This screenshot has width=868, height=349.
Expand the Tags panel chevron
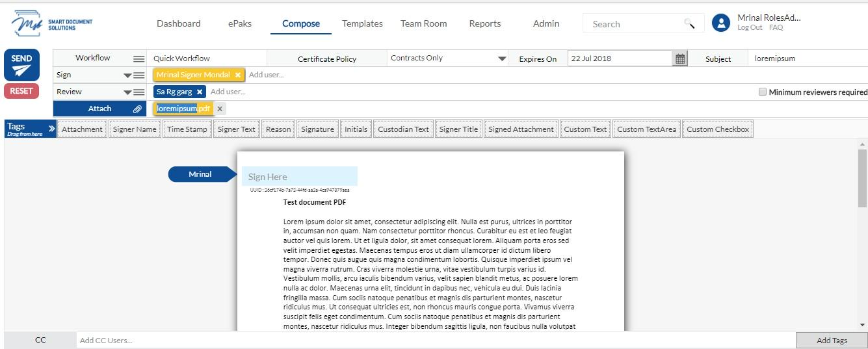pos(51,129)
